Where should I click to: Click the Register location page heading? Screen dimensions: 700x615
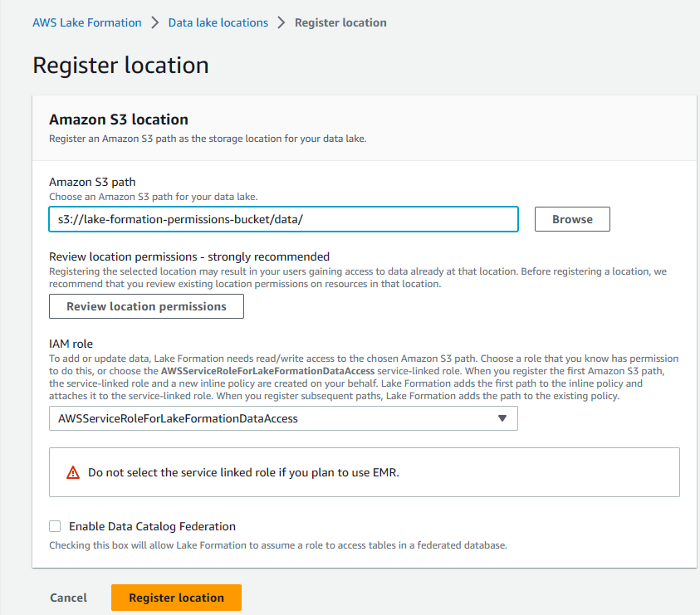click(x=120, y=65)
